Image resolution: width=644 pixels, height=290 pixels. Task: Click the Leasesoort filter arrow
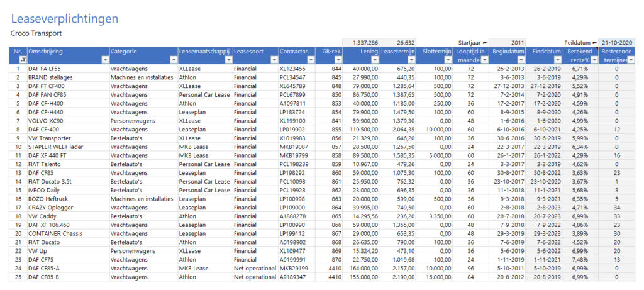tap(273, 59)
